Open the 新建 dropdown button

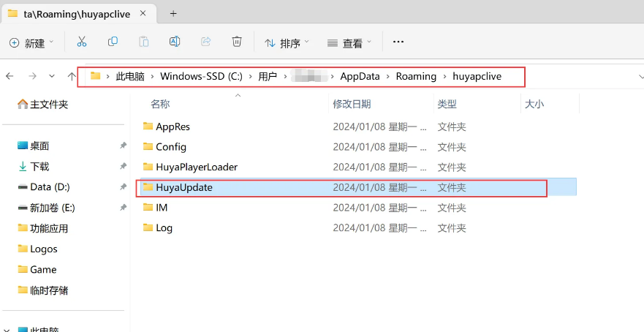pos(33,43)
